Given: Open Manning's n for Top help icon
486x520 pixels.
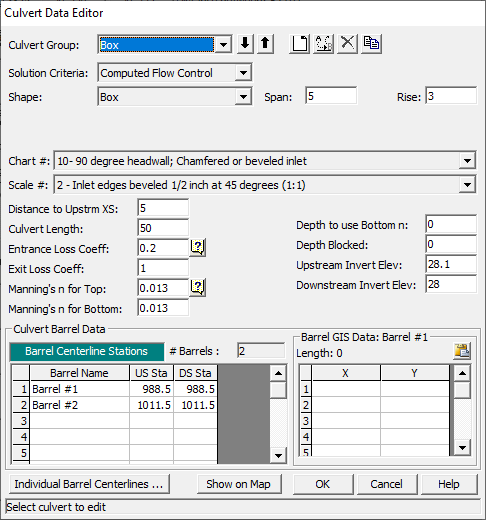Looking at the screenshot, I should [198, 287].
